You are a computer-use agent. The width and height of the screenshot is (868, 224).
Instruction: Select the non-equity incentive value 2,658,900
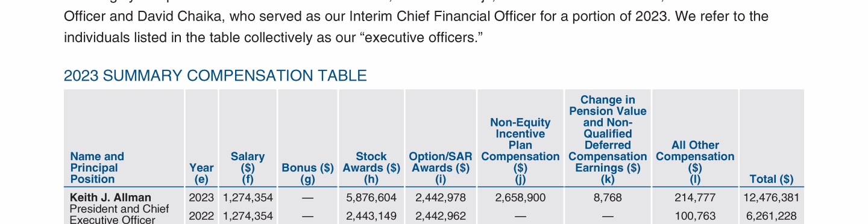pyautogui.click(x=520, y=198)
